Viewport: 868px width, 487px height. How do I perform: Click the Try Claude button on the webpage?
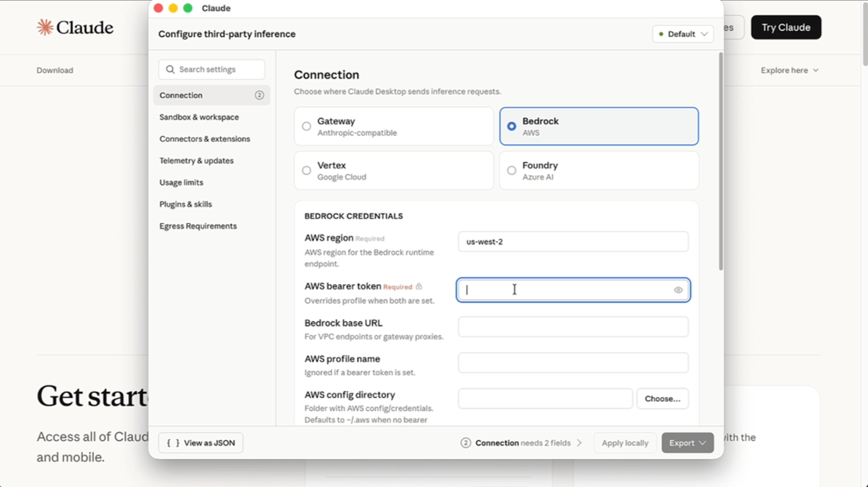coord(786,28)
